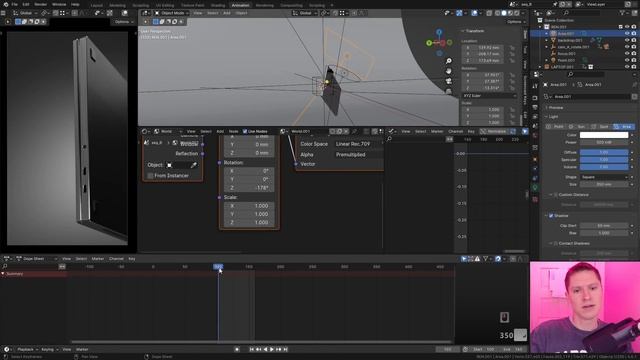Open the Dope Sheet filter funnel icon

coord(485,259)
